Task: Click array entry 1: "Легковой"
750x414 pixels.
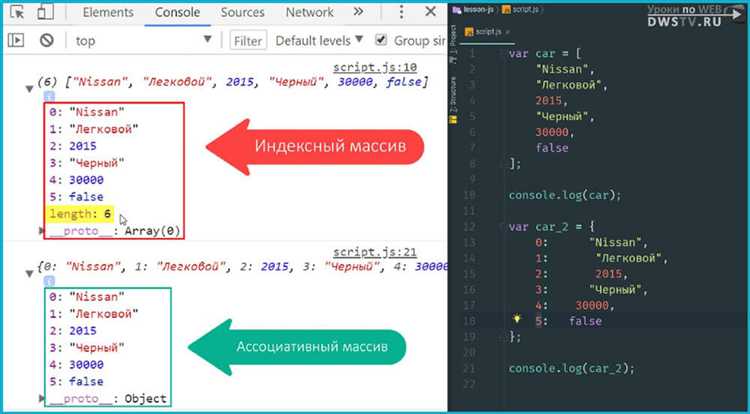Action: coord(94,129)
